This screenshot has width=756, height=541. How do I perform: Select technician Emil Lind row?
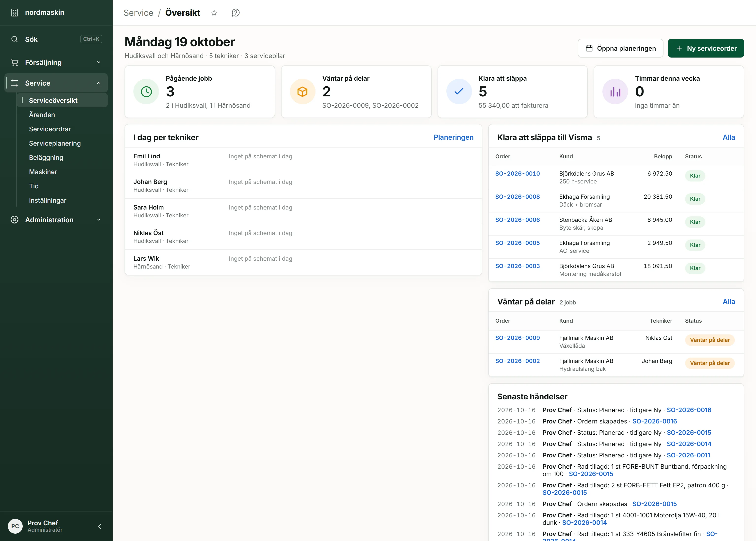point(303,160)
